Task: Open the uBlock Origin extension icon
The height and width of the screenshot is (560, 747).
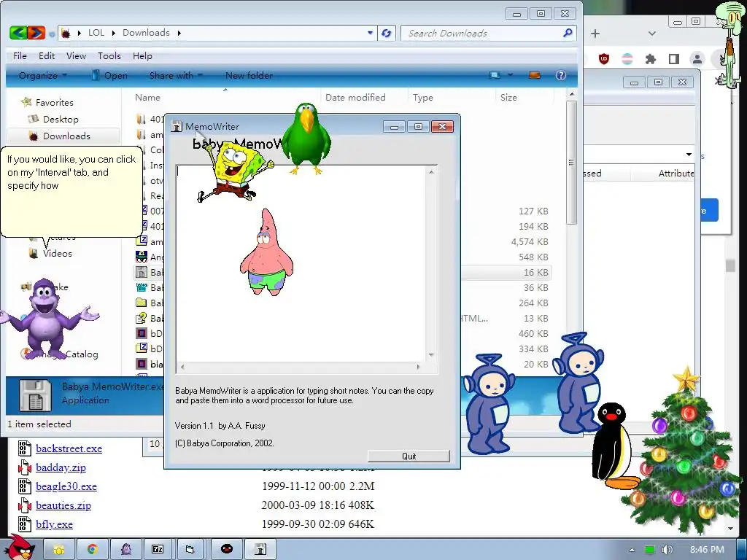Action: (603, 59)
